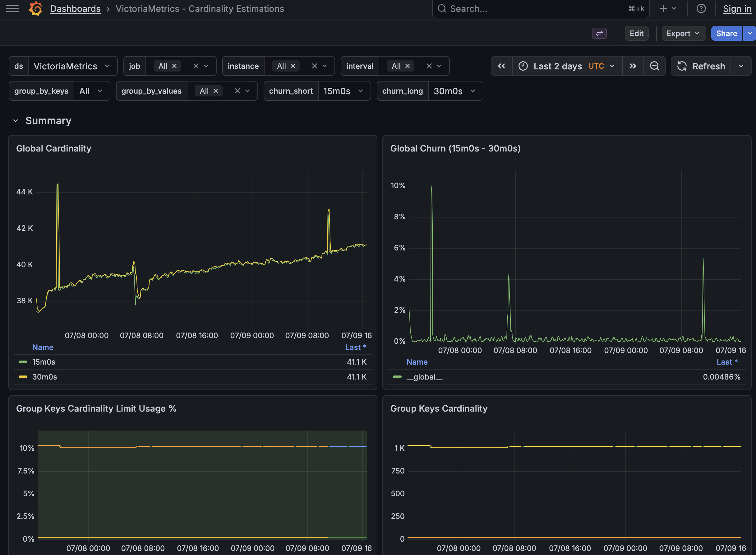
Task: Remove the All tag from job
Action: click(x=174, y=66)
